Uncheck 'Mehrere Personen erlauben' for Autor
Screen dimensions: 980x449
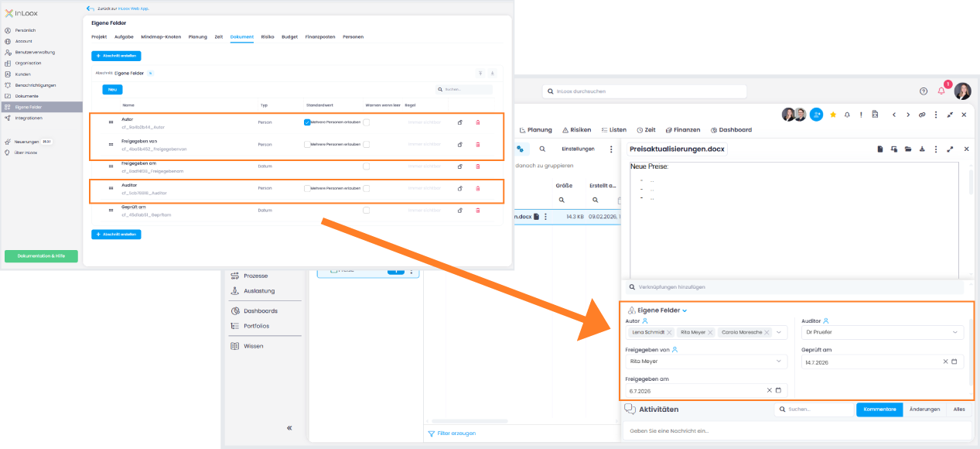pos(307,122)
